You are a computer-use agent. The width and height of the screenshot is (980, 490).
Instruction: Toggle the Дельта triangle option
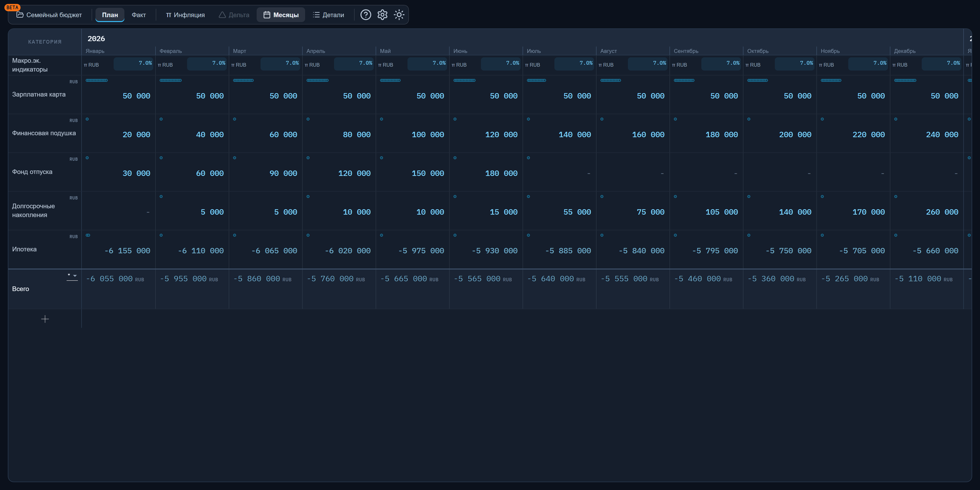234,15
